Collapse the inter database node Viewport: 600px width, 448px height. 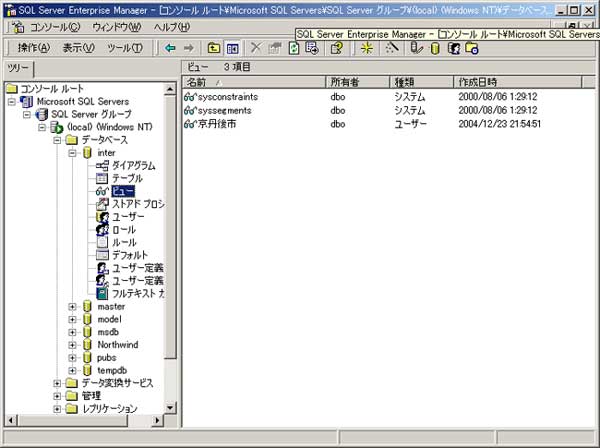[72, 153]
